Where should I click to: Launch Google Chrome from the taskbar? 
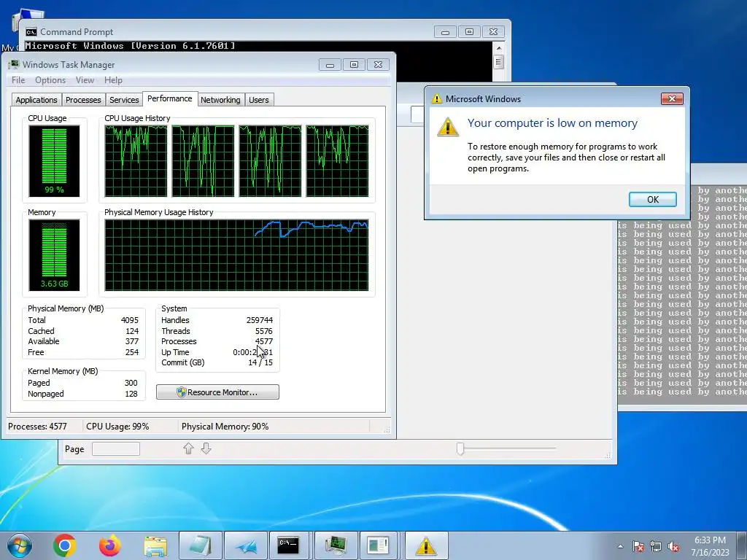coord(65,545)
